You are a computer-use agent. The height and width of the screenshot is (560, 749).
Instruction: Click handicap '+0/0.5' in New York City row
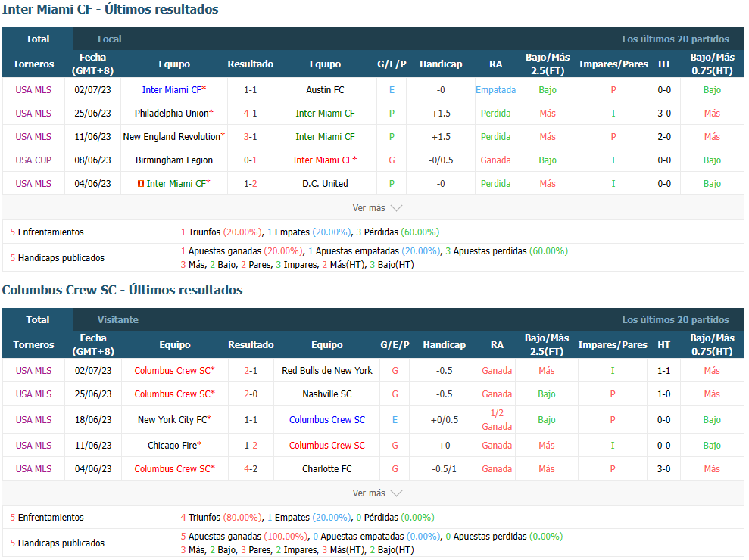pos(445,420)
